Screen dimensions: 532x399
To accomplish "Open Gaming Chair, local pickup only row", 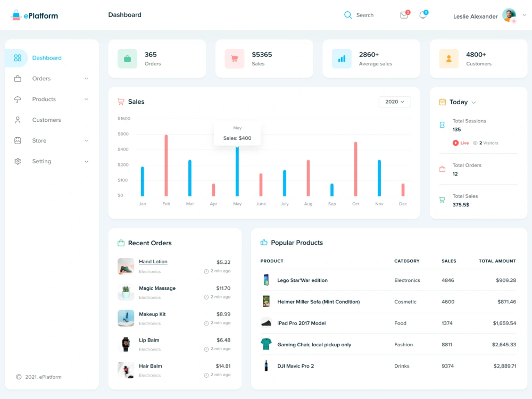I will click(388, 344).
